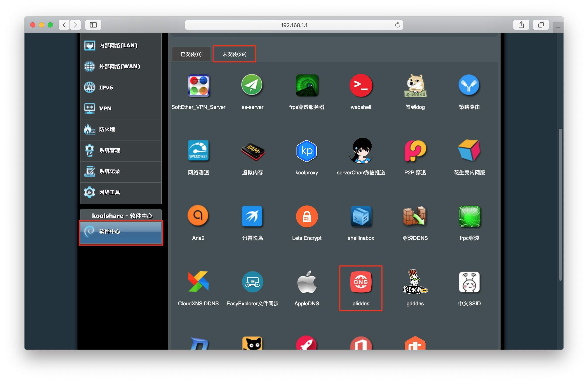Image resolution: width=588 pixels, height=382 pixels.
Task: Open the shellinabox plugin
Action: coord(361,216)
